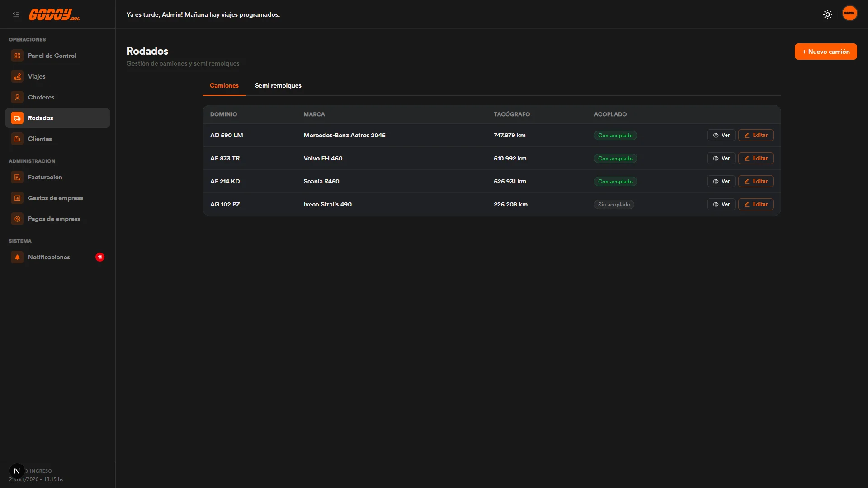Add a truck with Nuevo camión
The image size is (868, 488).
click(826, 52)
